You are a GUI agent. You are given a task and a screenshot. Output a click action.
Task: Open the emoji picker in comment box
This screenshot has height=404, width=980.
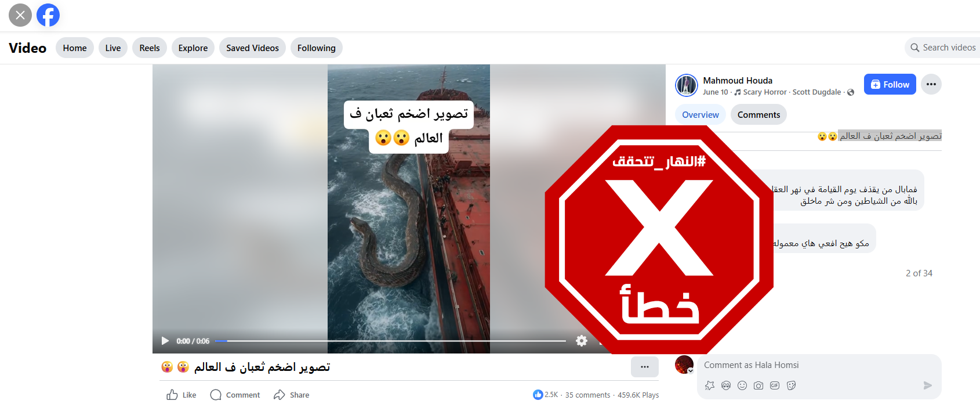[742, 385]
